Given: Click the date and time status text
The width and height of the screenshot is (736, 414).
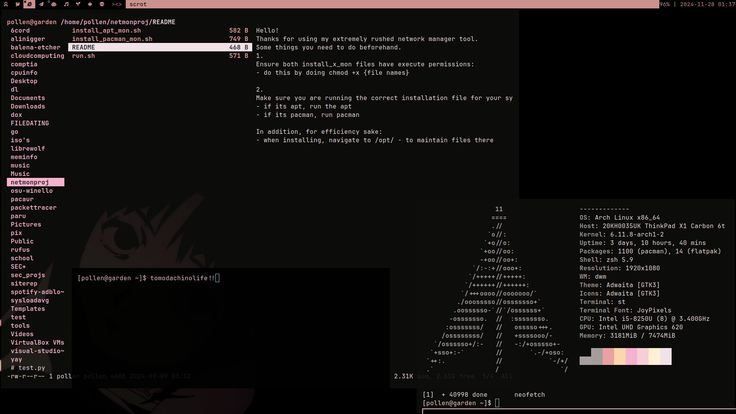Looking at the screenshot, I should 706,4.
